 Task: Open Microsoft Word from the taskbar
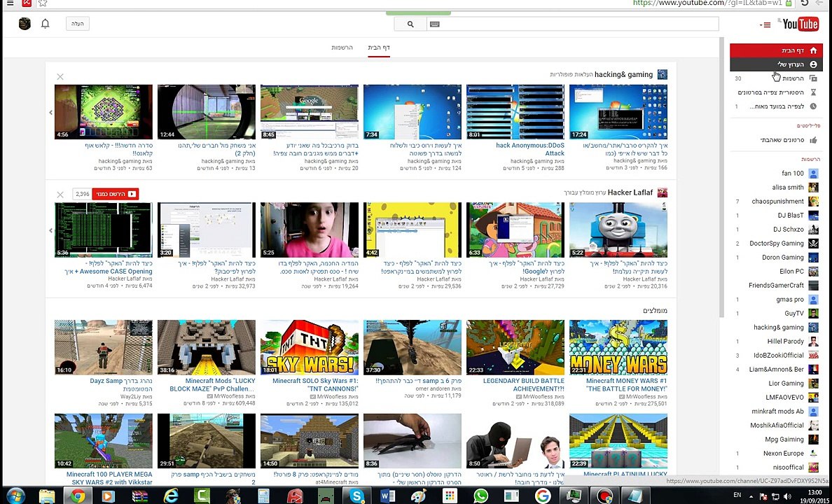pos(388,496)
